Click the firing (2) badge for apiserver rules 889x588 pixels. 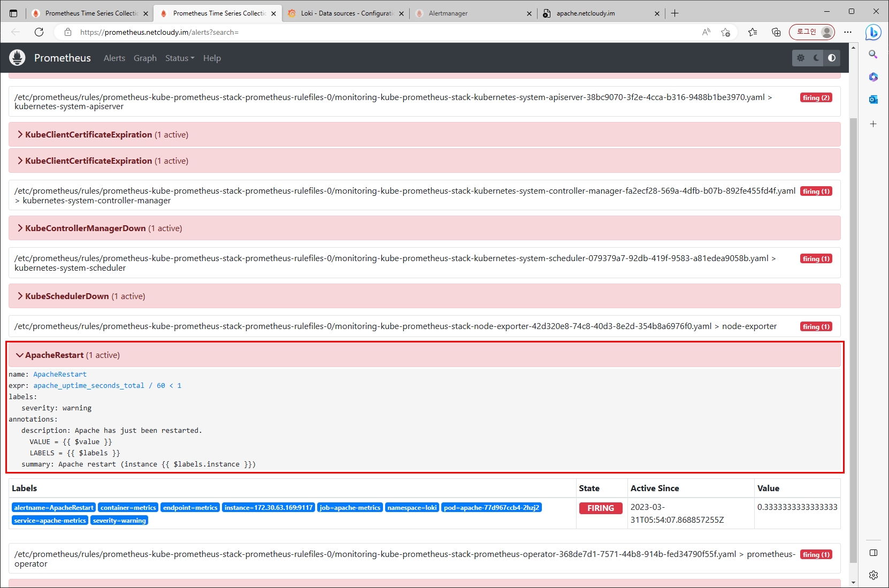816,97
